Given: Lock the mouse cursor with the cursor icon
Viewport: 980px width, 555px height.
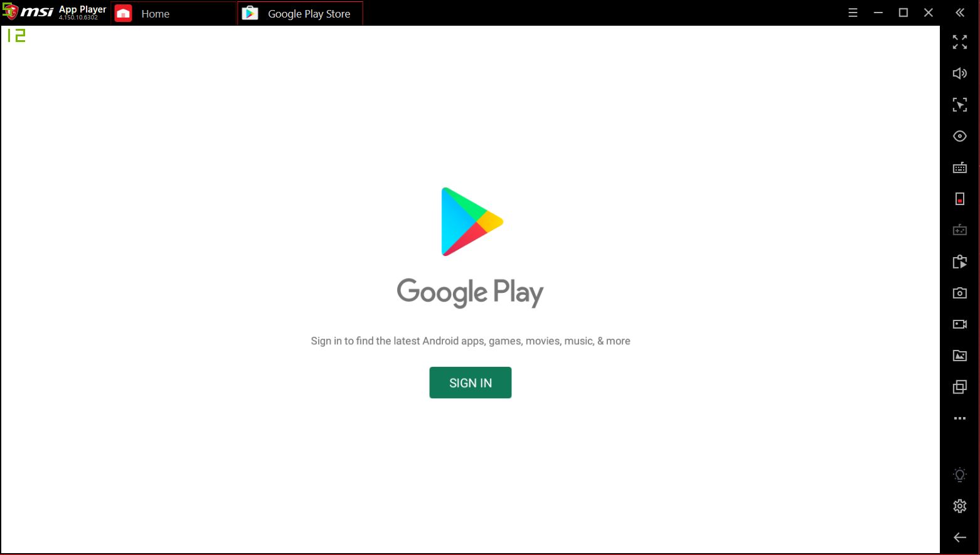Looking at the screenshot, I should [x=959, y=105].
